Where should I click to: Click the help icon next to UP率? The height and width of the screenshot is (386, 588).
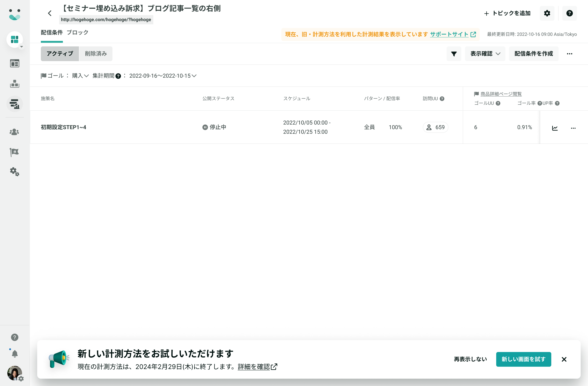(x=557, y=103)
